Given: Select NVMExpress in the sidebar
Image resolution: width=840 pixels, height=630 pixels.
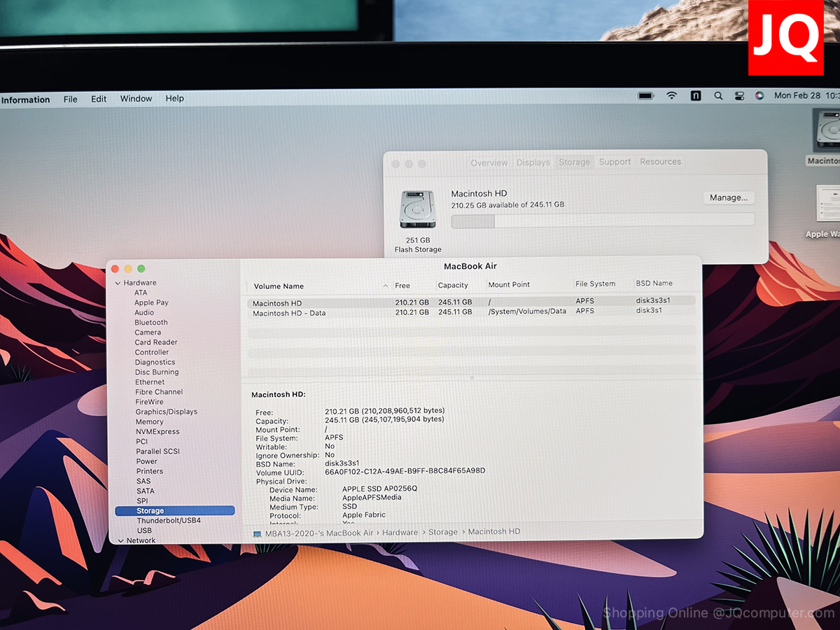Looking at the screenshot, I should [x=157, y=431].
